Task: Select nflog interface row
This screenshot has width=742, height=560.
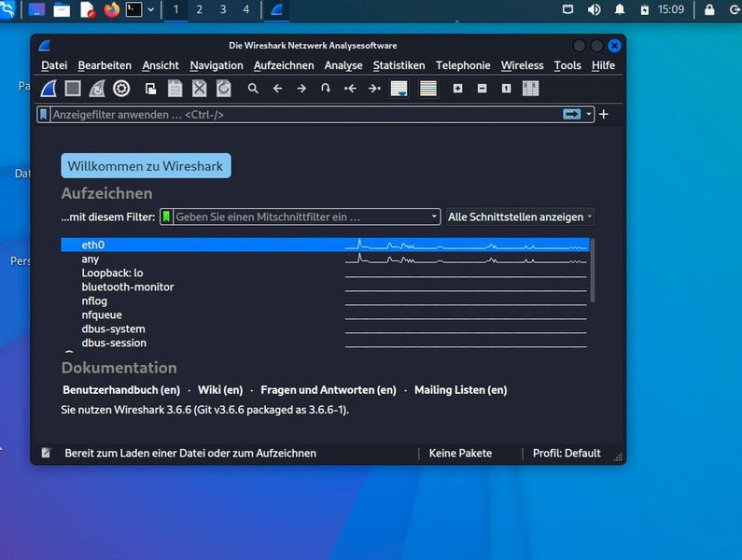Action: point(325,301)
